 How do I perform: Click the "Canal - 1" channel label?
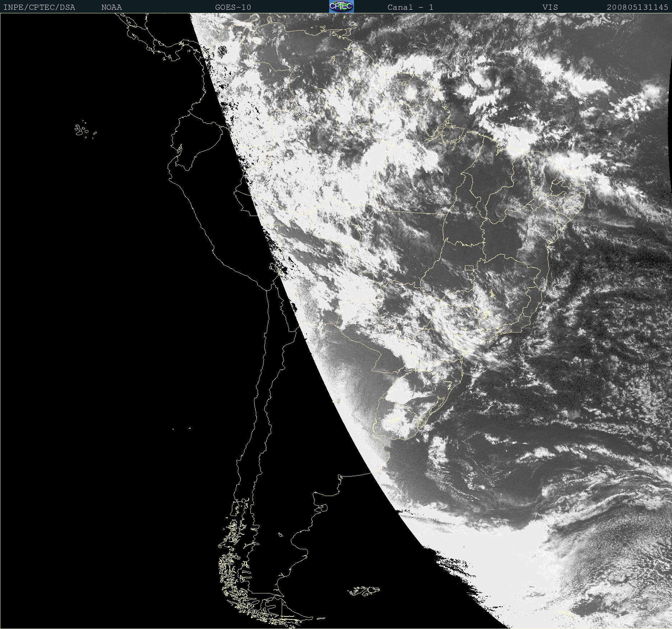click(x=410, y=7)
